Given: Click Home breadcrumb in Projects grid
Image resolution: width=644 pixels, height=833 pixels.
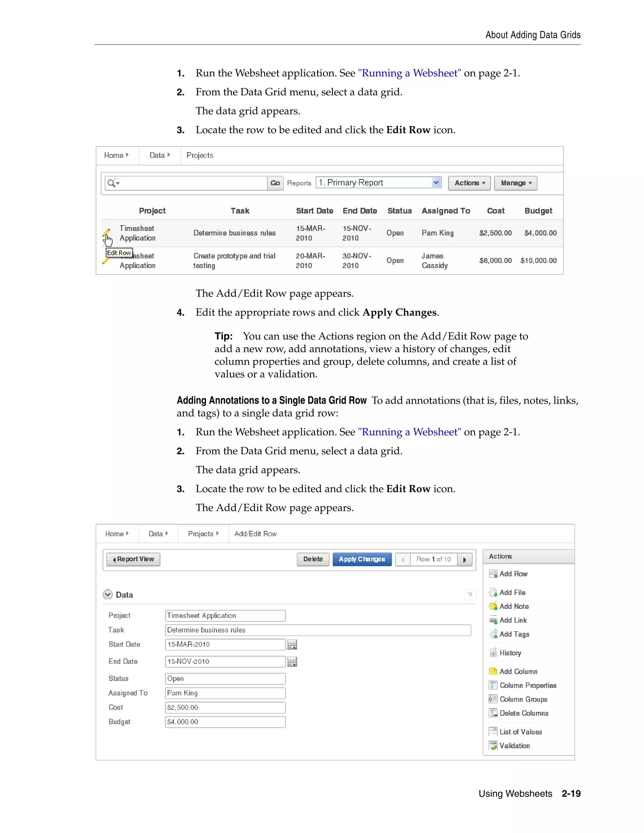Looking at the screenshot, I should click(114, 155).
